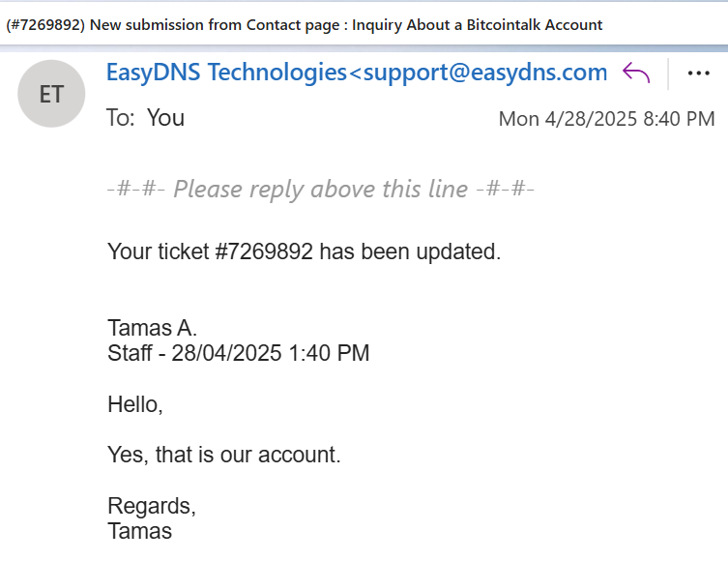Click the purple reply arrow icon
728x561 pixels.
[x=635, y=73]
